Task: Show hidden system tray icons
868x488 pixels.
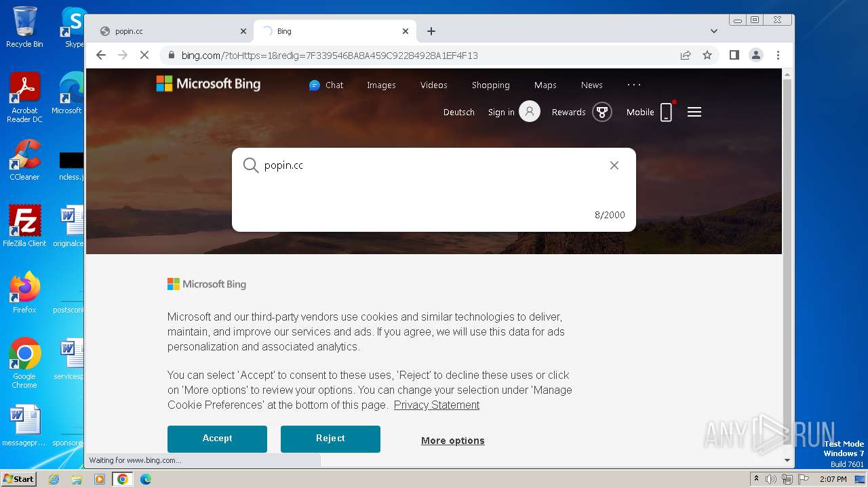Action: (756, 479)
